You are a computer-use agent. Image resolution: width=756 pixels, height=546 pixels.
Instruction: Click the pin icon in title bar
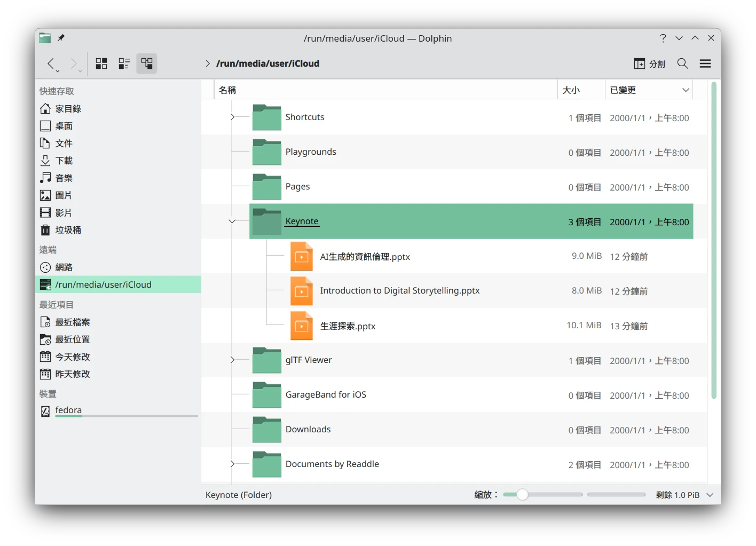coord(61,38)
